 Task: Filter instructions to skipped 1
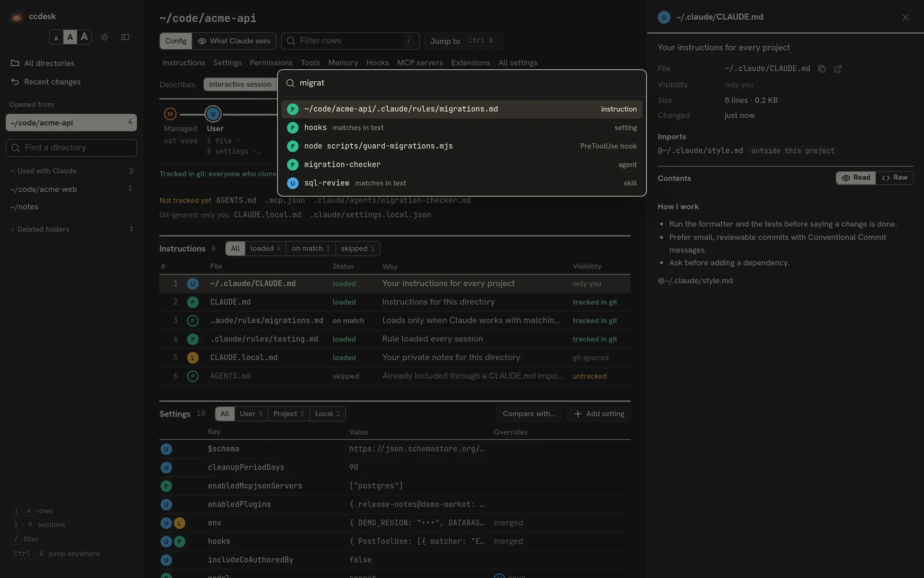tap(358, 249)
